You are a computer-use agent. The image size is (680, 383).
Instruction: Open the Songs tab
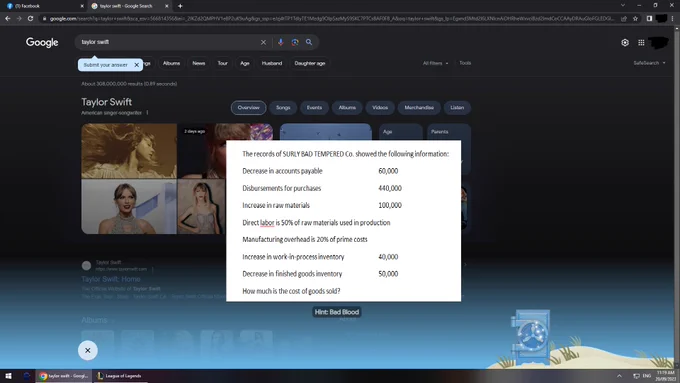[283, 108]
